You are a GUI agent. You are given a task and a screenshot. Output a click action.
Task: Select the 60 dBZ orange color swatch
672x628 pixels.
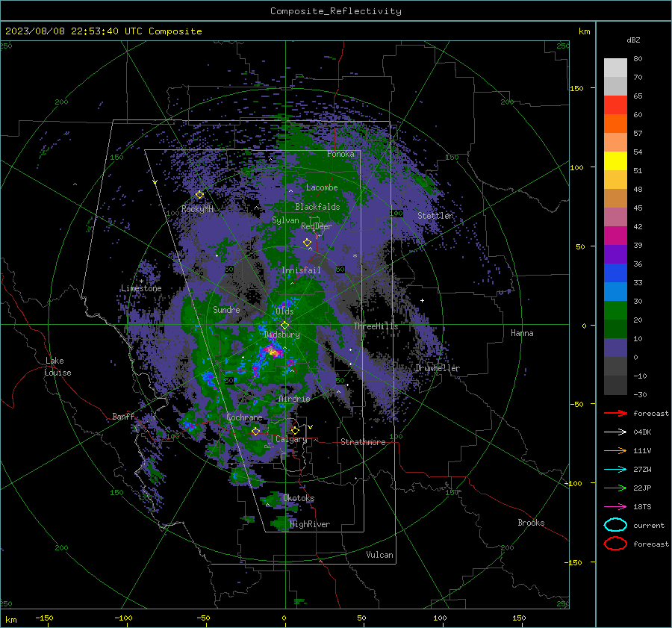tap(615, 123)
